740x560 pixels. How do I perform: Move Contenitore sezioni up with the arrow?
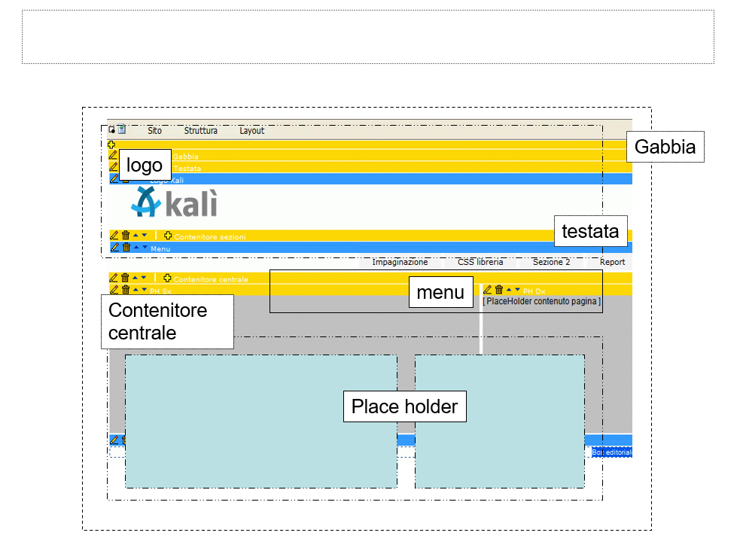click(136, 235)
